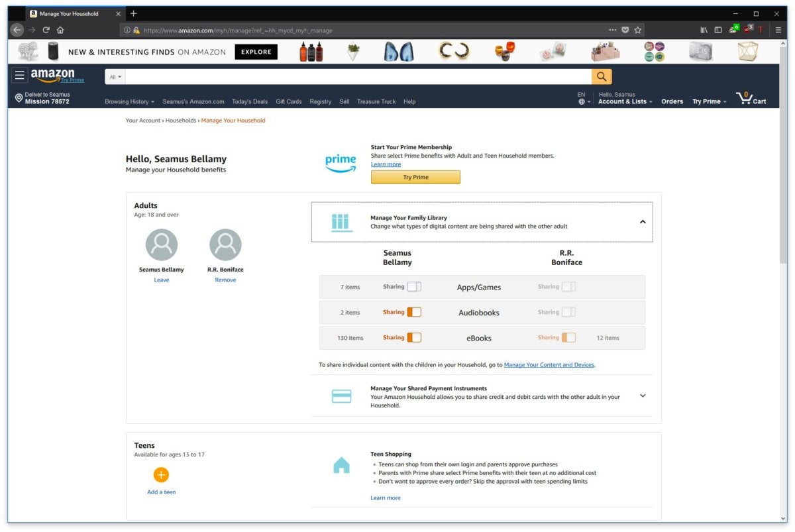The height and width of the screenshot is (532, 795).
Task: Click Remove under R.R. Boniface
Action: pos(225,280)
